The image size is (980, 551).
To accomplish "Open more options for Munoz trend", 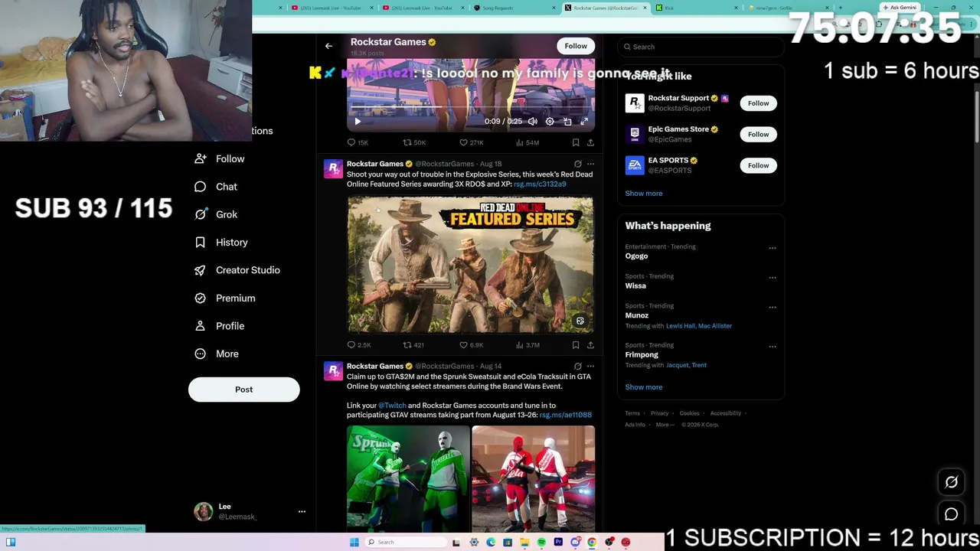I will (x=772, y=308).
